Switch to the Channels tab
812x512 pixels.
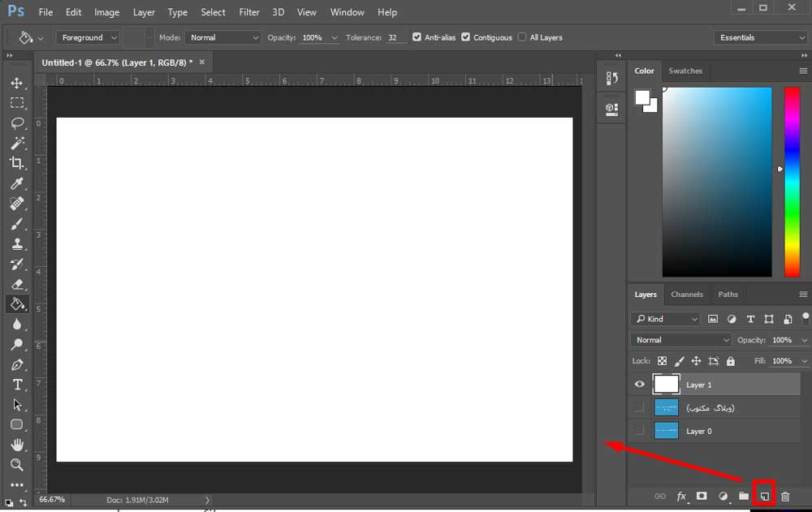pyautogui.click(x=687, y=294)
